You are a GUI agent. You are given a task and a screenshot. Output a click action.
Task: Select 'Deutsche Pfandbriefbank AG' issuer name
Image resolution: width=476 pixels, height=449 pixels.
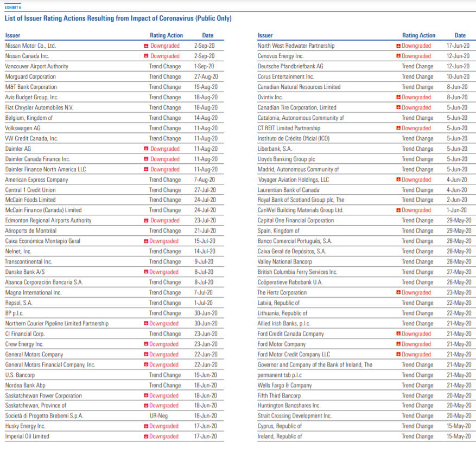[290, 67]
